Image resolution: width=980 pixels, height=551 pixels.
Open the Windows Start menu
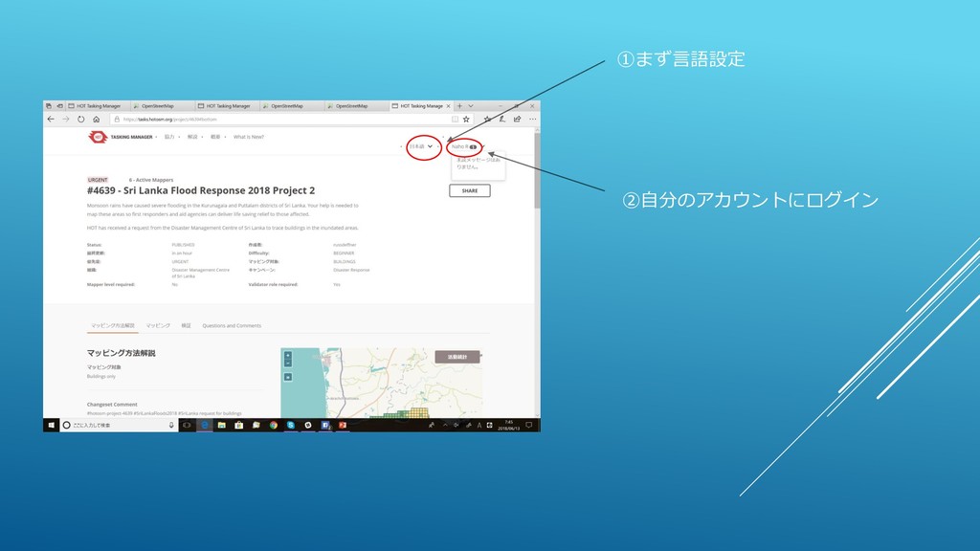click(52, 425)
